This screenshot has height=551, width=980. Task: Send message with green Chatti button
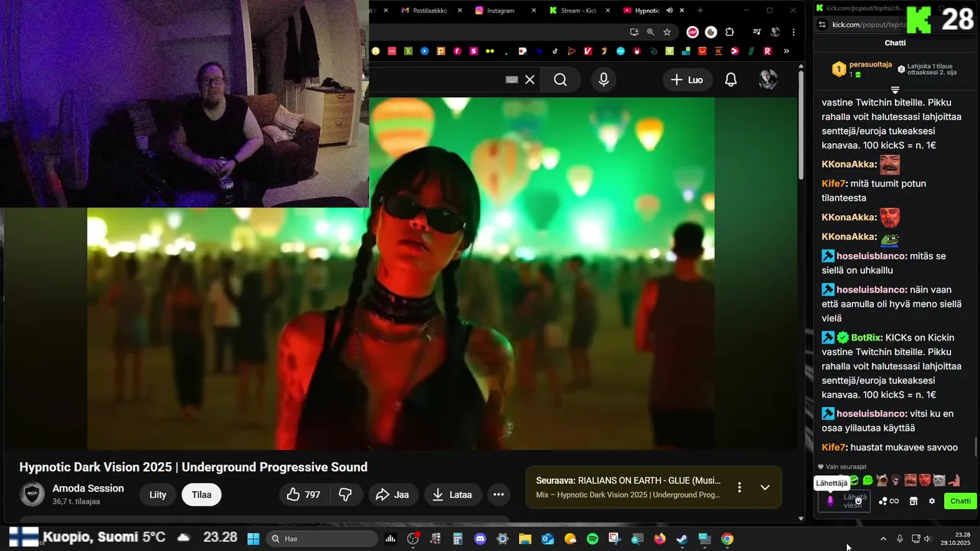[x=960, y=501]
